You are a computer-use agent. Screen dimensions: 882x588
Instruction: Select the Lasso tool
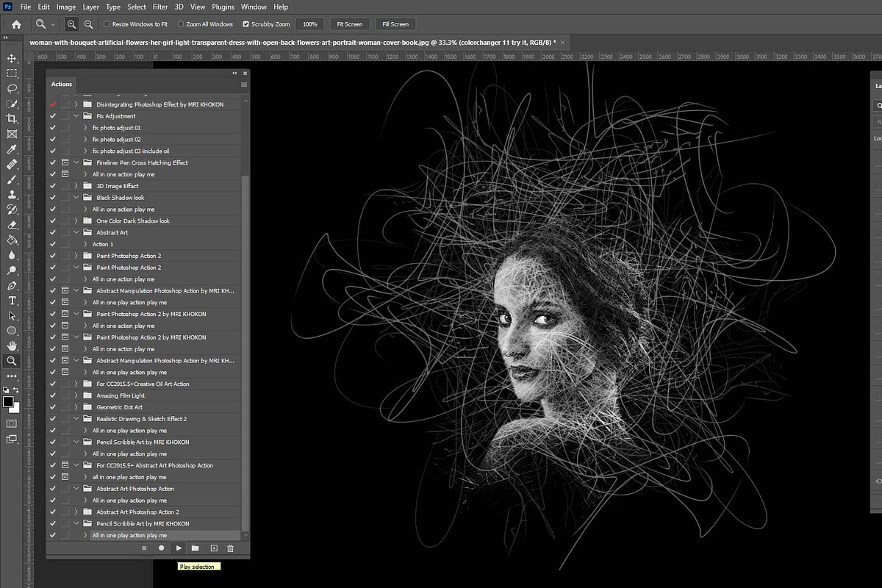[x=12, y=88]
